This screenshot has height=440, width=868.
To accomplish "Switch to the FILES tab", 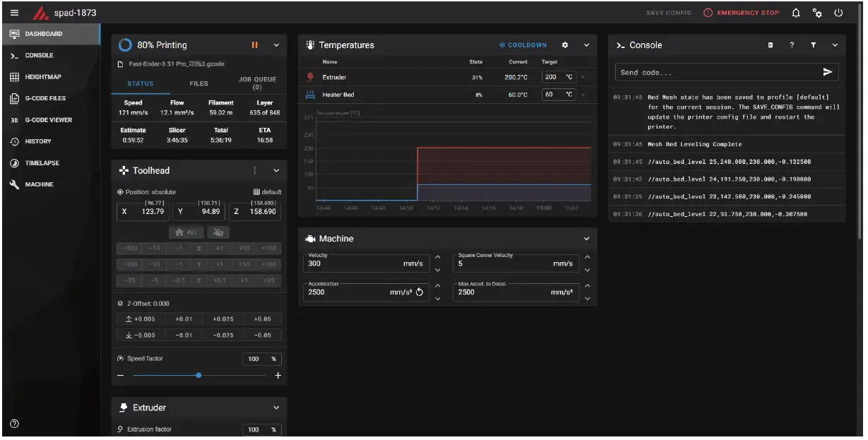I will coord(198,83).
